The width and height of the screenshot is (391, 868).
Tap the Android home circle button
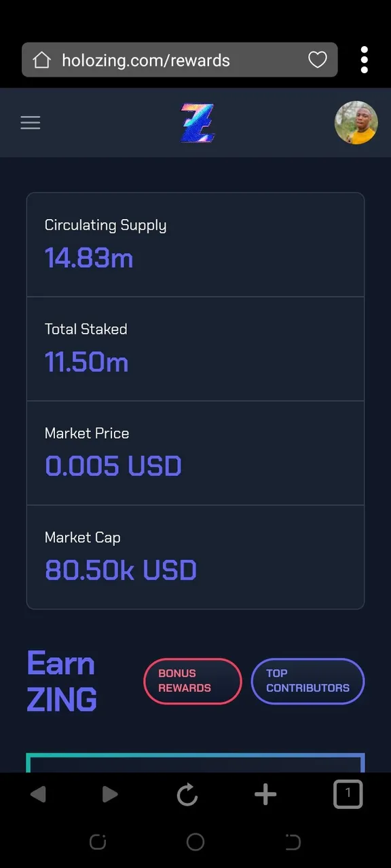(195, 842)
